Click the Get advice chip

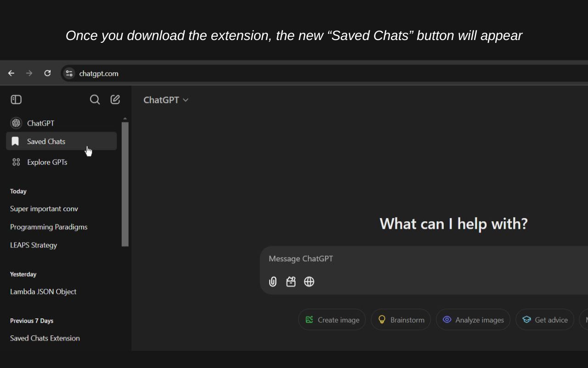tap(545, 319)
